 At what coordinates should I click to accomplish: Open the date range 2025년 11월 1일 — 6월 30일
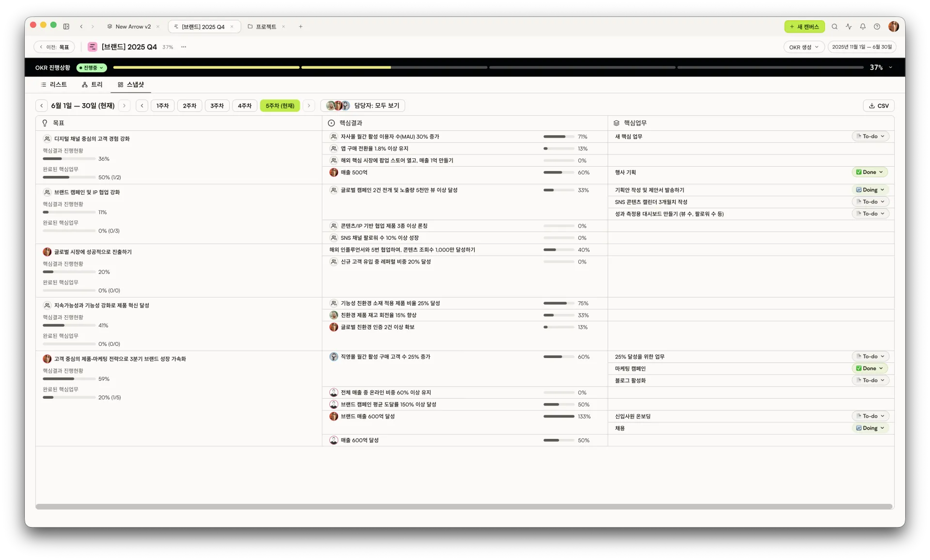[862, 47]
